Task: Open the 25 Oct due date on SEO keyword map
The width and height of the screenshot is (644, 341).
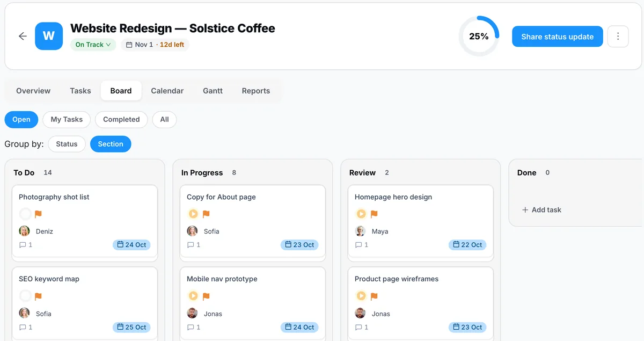Action: [131, 327]
